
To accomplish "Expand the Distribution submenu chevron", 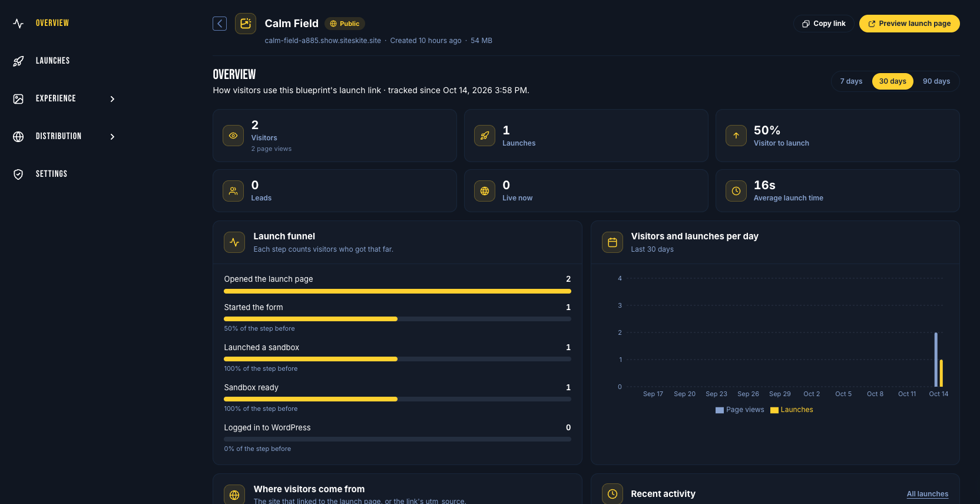I will pos(112,137).
